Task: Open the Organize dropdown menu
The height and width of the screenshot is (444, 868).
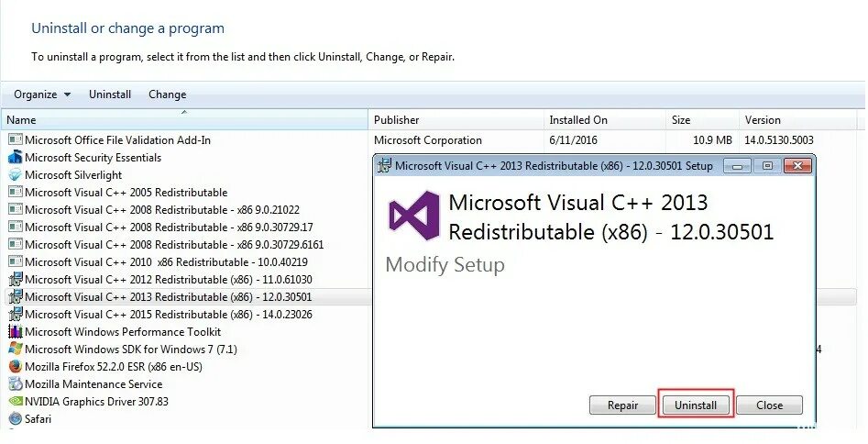Action: (x=41, y=94)
